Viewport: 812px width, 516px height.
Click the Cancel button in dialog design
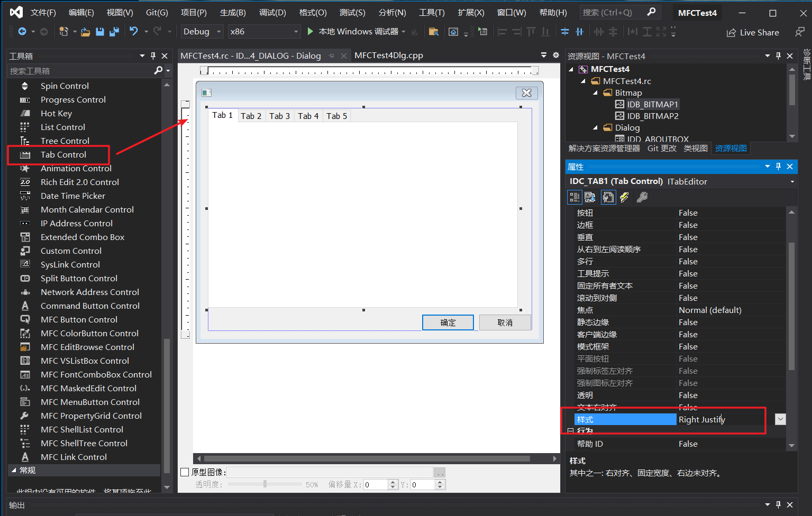pyautogui.click(x=505, y=322)
